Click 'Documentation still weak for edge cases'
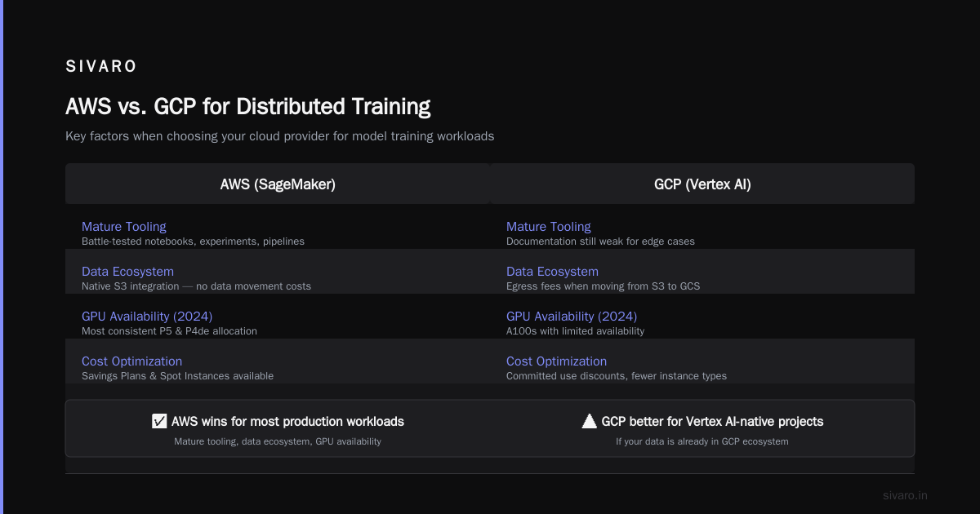Viewport: 980px width, 514px height. [600, 241]
